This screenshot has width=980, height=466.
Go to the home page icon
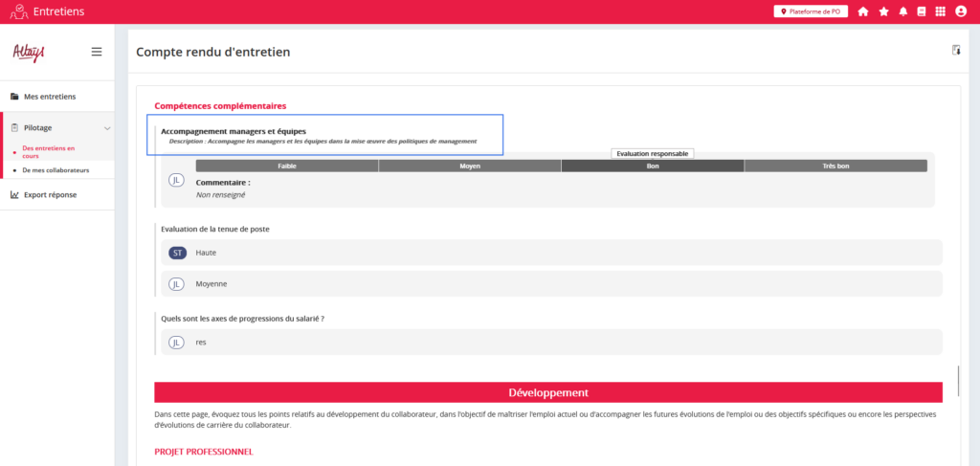863,11
